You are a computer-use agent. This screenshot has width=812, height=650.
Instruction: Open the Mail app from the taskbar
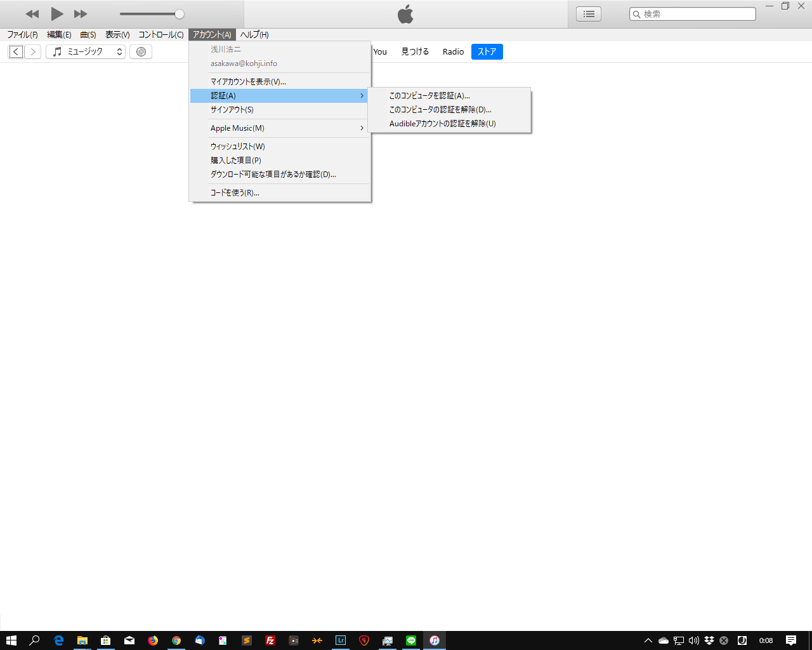(x=129, y=640)
